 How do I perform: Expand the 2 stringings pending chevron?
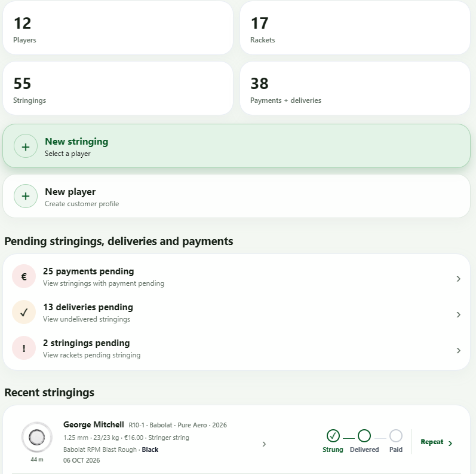[x=459, y=351]
